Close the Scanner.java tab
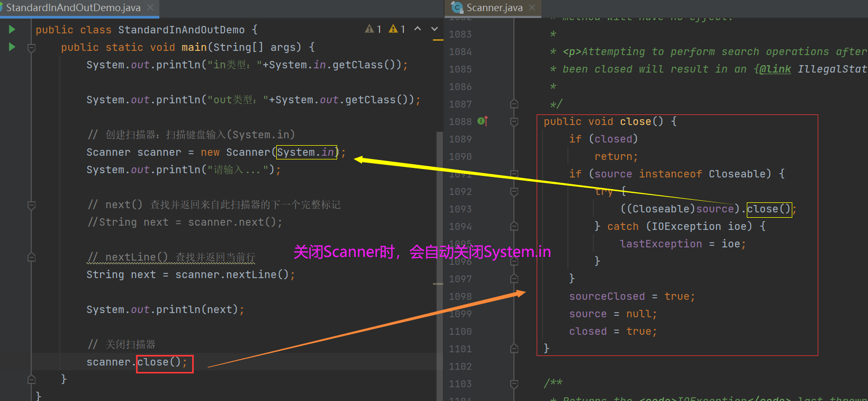The width and height of the screenshot is (868, 401). [532, 7]
